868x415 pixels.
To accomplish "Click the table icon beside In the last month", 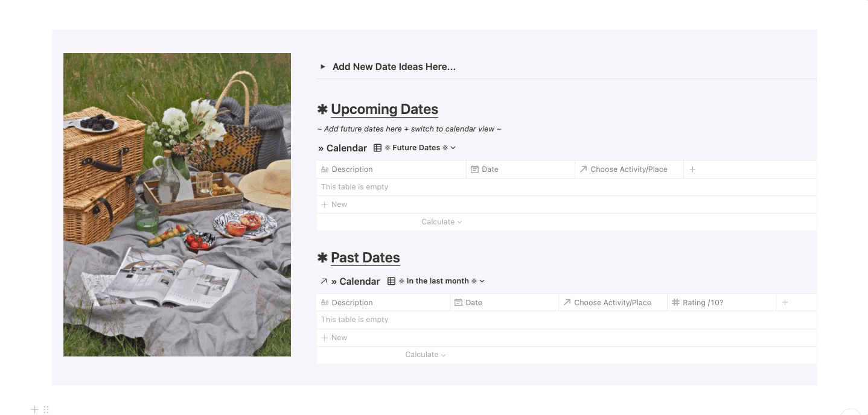I will [391, 281].
